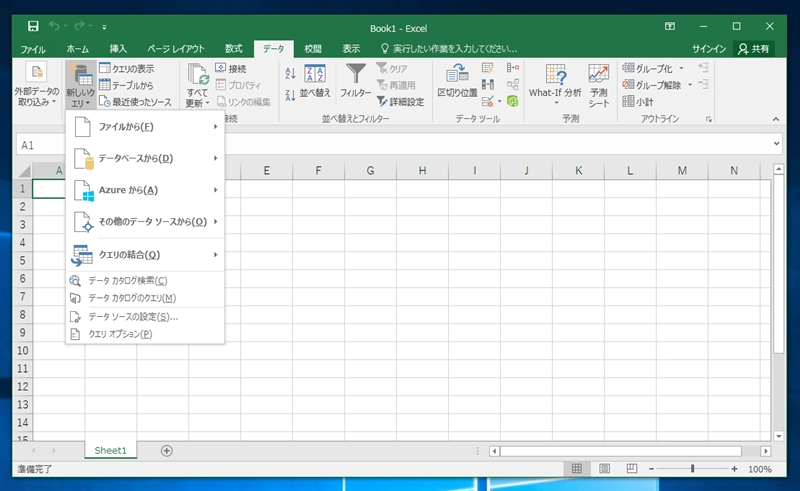Click クエリの表示 button

pos(127,68)
